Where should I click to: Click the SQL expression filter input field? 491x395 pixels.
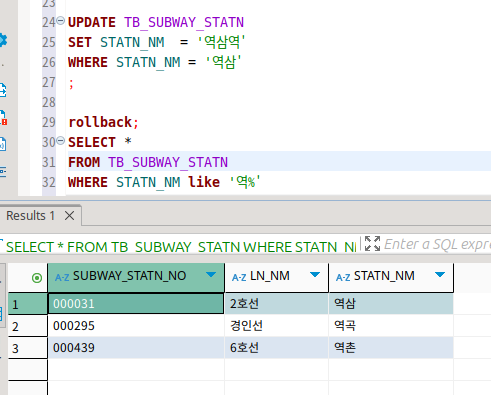click(x=437, y=244)
